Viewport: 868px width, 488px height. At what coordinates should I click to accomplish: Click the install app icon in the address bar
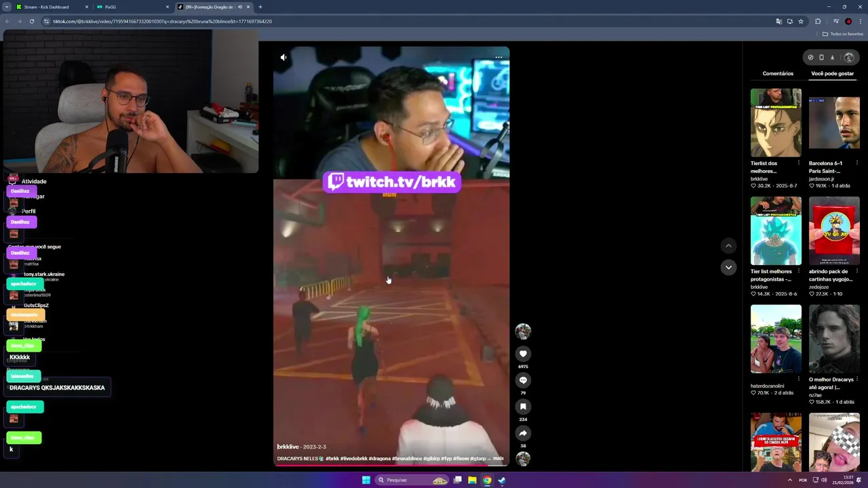[x=789, y=21]
